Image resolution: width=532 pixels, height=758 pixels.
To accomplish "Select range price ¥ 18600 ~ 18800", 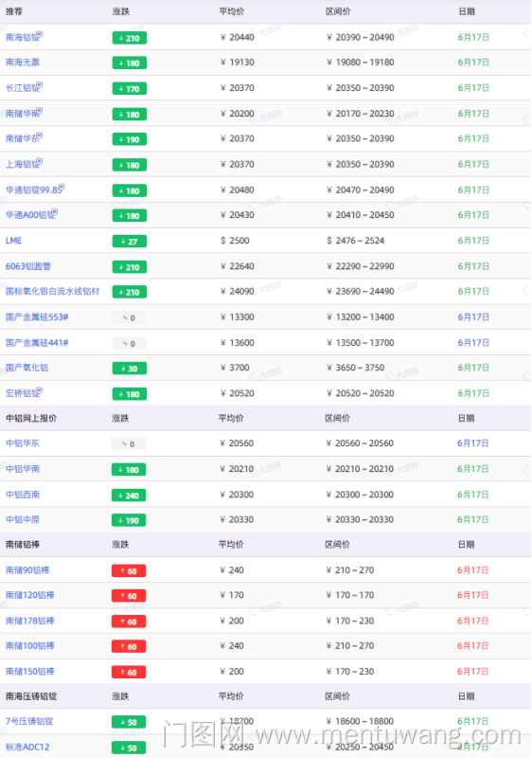I will click(x=360, y=721).
